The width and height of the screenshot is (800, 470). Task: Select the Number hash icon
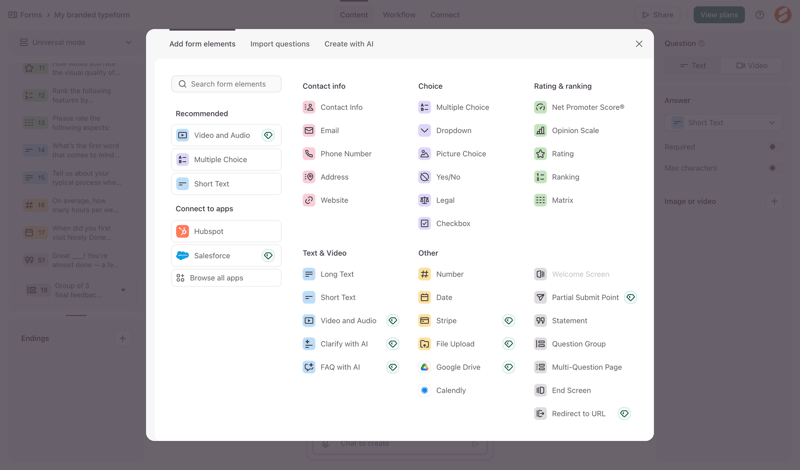(x=424, y=274)
